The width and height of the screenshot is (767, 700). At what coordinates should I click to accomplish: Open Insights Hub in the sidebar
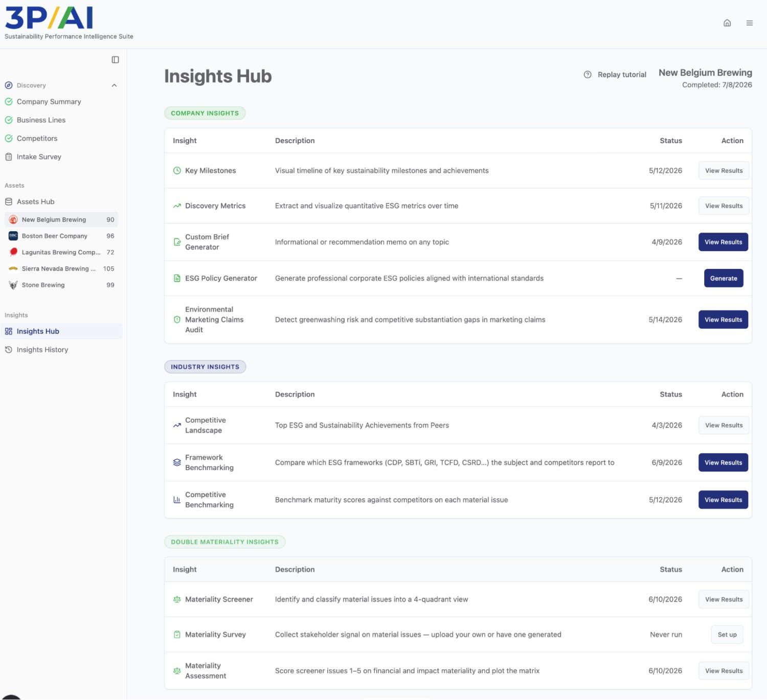coord(61,331)
